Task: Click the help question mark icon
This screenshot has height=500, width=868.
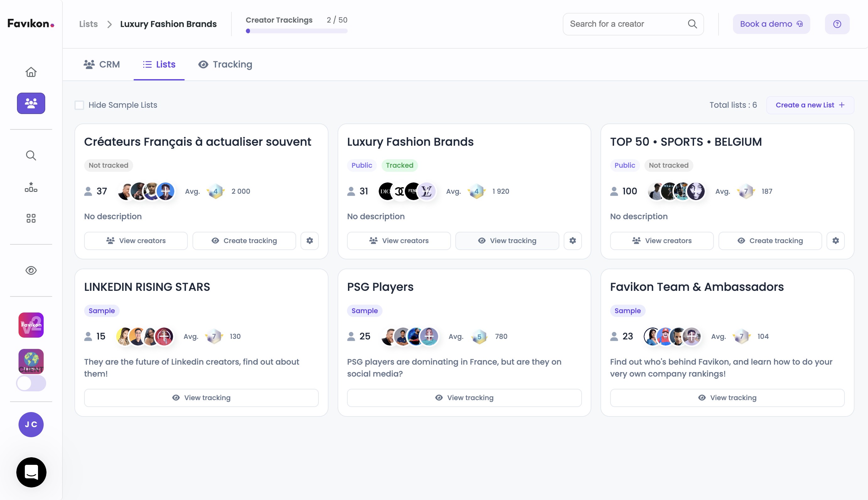Action: tap(837, 24)
